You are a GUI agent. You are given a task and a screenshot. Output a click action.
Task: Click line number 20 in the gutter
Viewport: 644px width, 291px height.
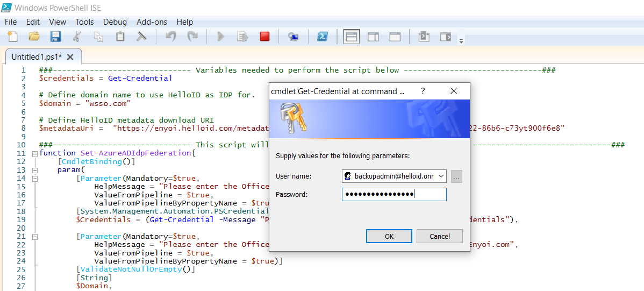(x=22, y=228)
